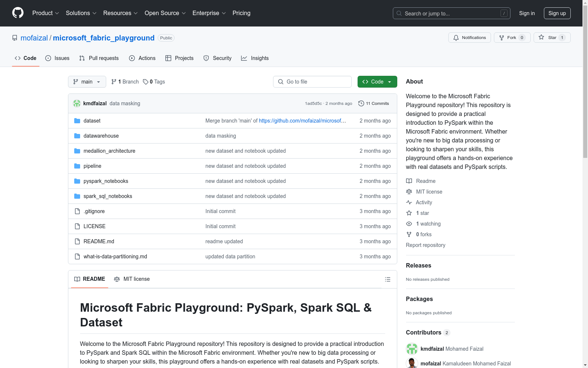Screen dimensions: 588x368
Task: Switch to the Code tab
Action: pyautogui.click(x=25, y=58)
